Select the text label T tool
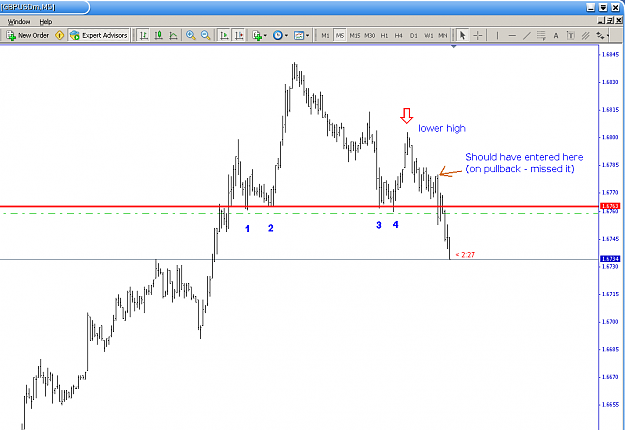Image resolution: width=625 pixels, height=430 pixels. coord(570,35)
